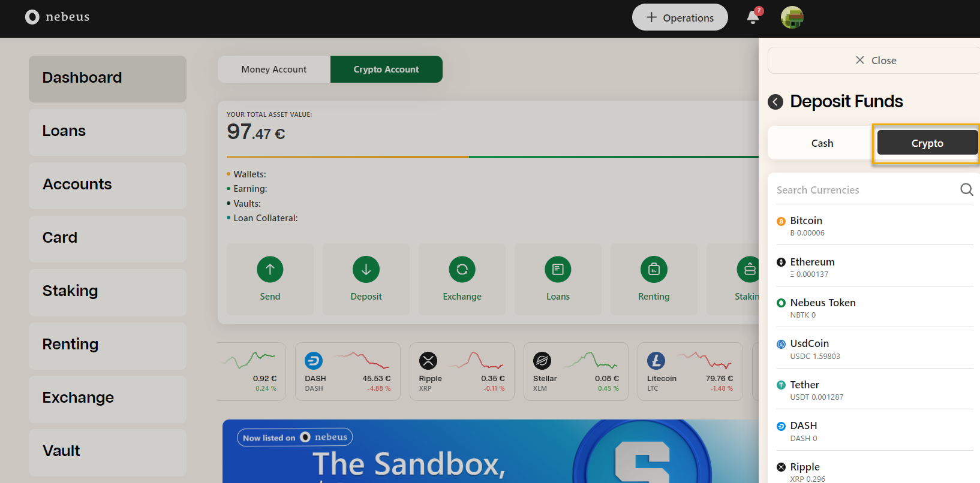Go back with the Deposit Funds arrow

pyautogui.click(x=775, y=102)
